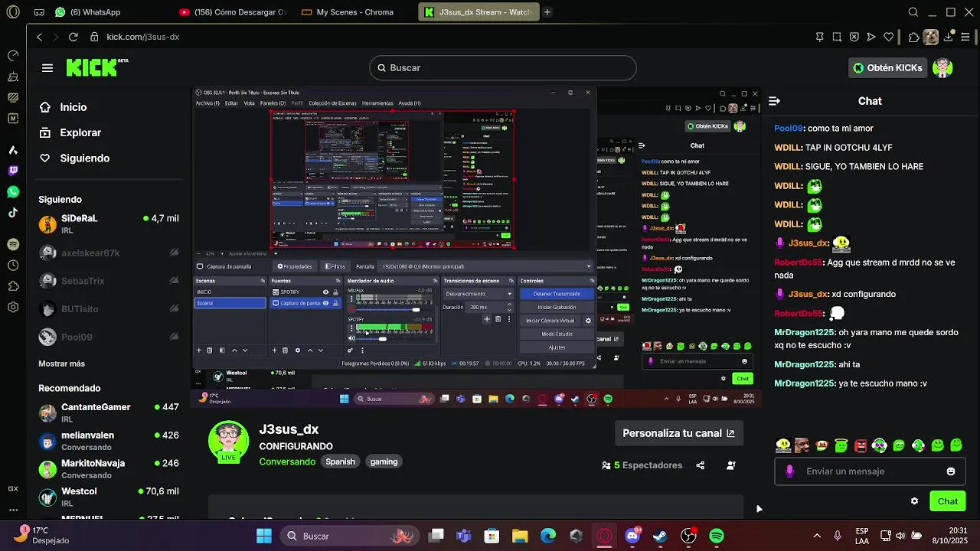Click the heart bookmark icon in address bar

click(x=889, y=37)
